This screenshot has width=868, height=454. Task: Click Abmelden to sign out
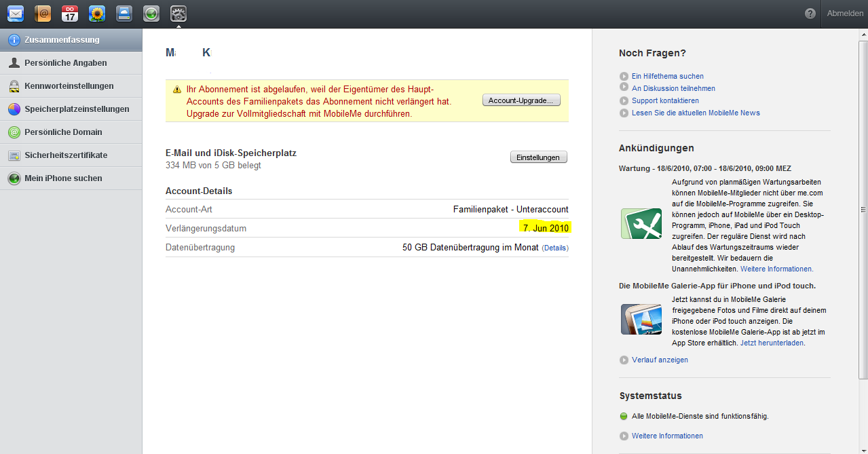[x=845, y=14]
